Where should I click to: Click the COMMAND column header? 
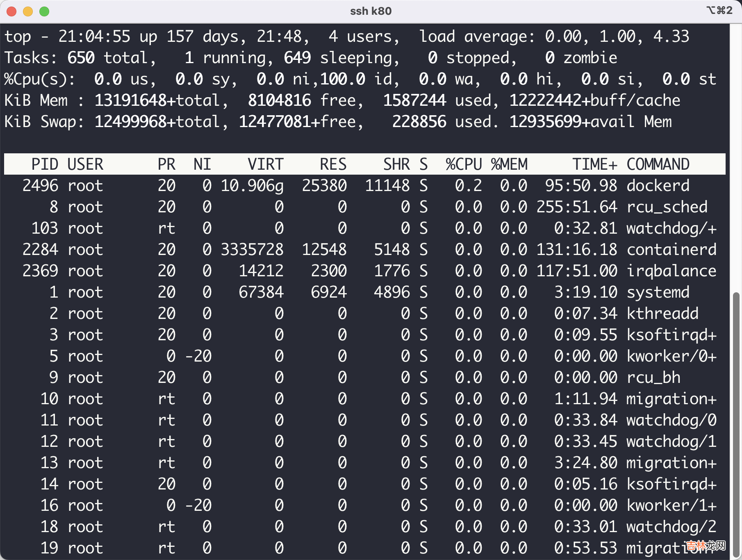click(x=658, y=164)
